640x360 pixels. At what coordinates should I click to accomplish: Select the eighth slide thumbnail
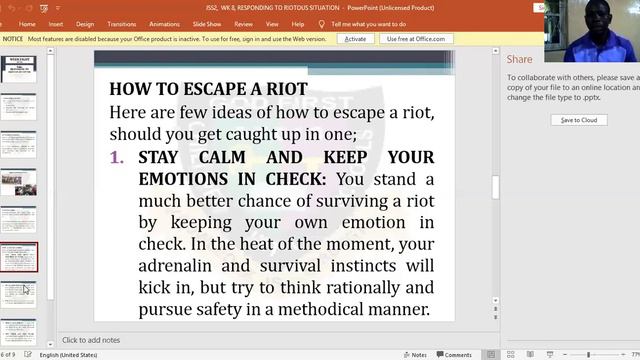(18, 332)
